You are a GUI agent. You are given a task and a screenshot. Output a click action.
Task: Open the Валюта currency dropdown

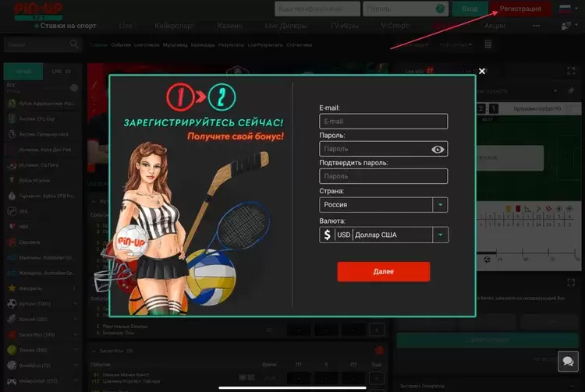(384, 235)
